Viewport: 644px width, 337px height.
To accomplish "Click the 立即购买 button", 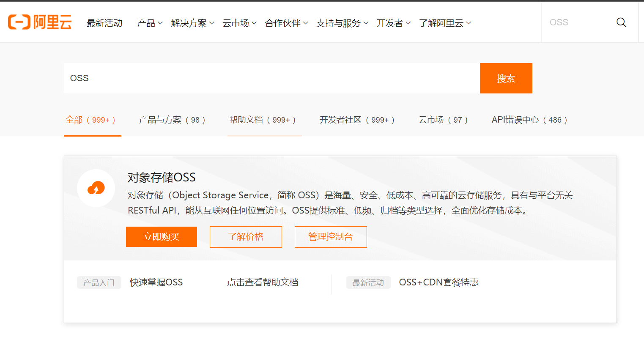I will tap(162, 237).
